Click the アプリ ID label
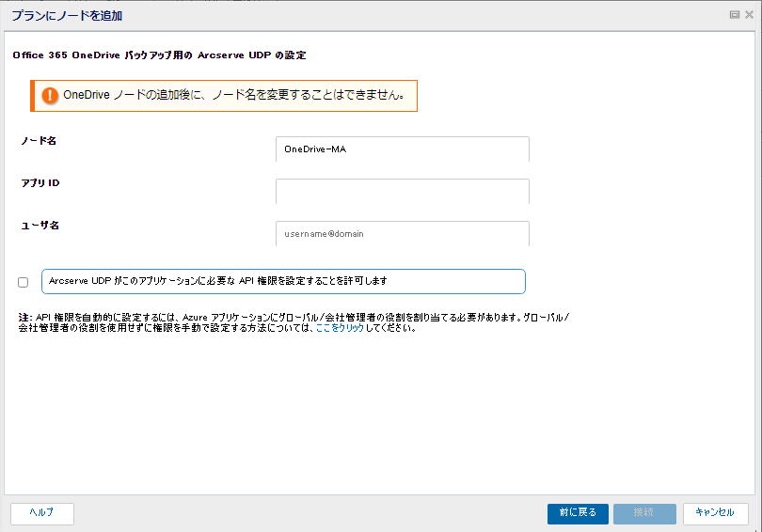 tap(40, 183)
